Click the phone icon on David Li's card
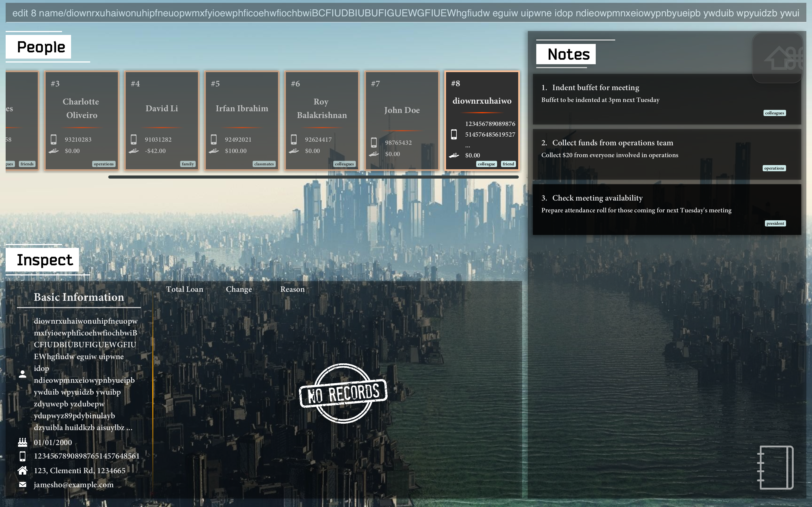Image resolution: width=812 pixels, height=507 pixels. (134, 139)
